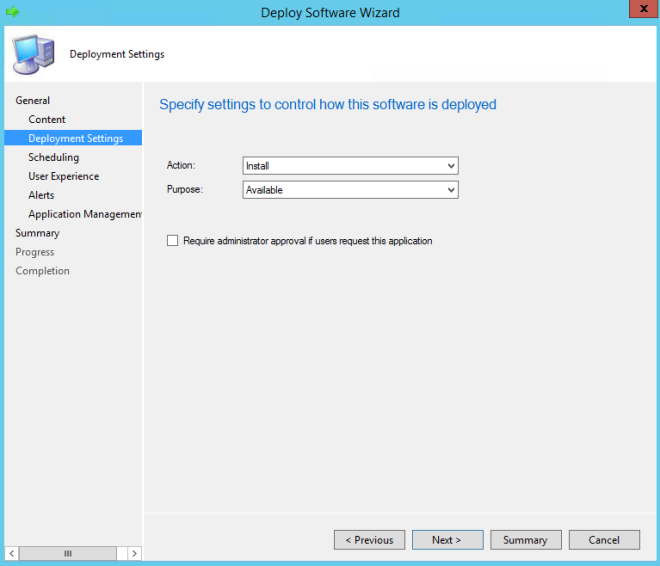This screenshot has width=660, height=566.
Task: Click the 'Deployment Settings' header title text
Action: (x=117, y=54)
